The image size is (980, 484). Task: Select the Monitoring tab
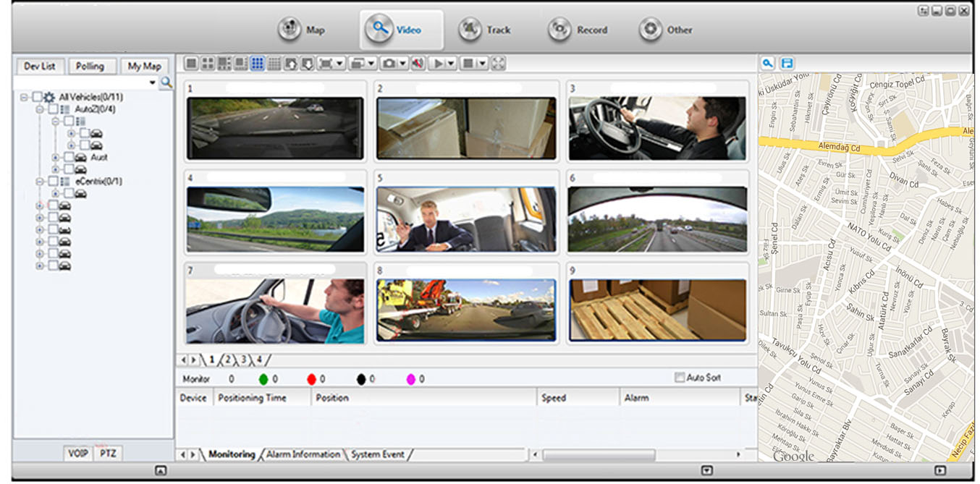(232, 454)
